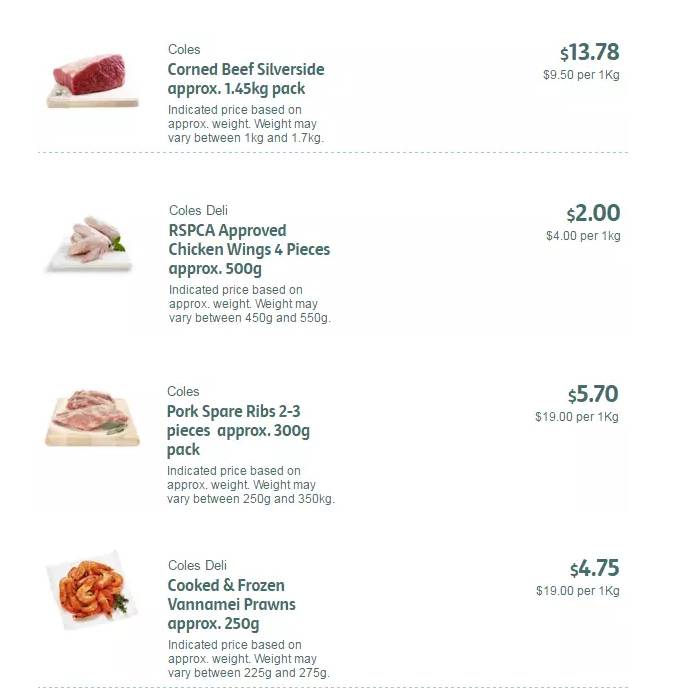Click the $9.50 per 1Kg unit price

click(581, 75)
